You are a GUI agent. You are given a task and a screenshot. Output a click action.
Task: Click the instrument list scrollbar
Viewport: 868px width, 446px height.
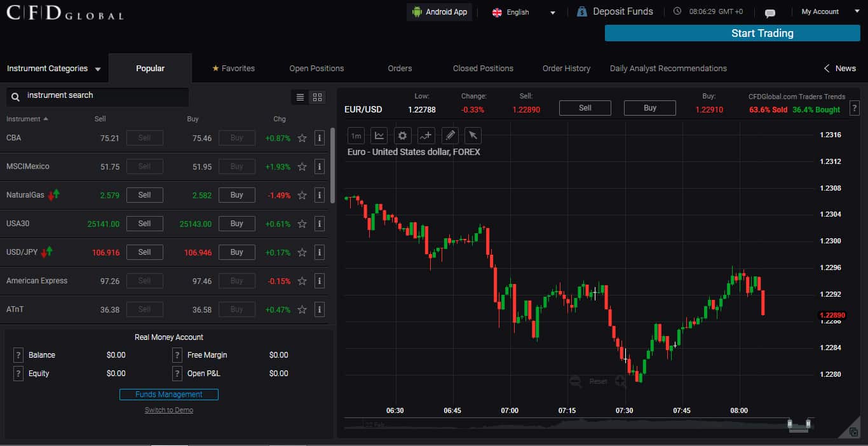click(332, 165)
